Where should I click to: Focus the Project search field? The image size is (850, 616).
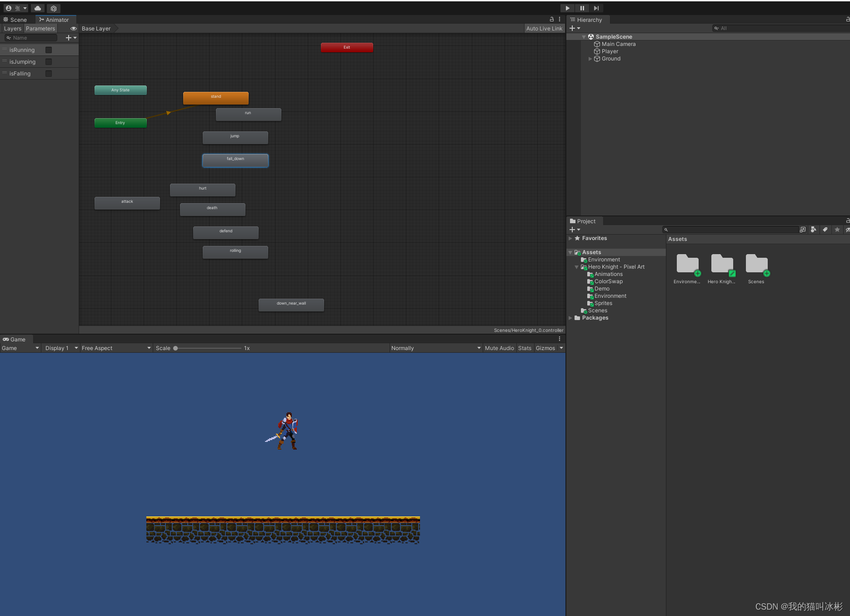pos(730,230)
